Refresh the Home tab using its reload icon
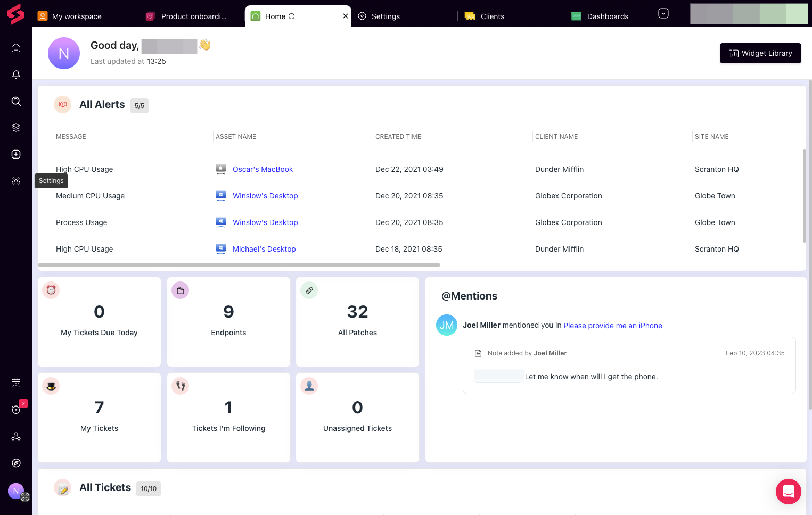The width and height of the screenshot is (812, 515). click(x=291, y=16)
